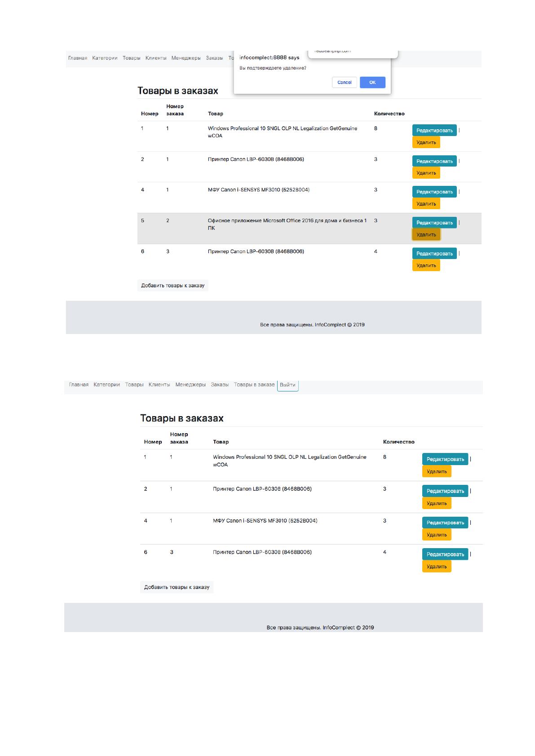Delete order item 6 in the upper table
The height and width of the screenshot is (756, 535).
426,265
